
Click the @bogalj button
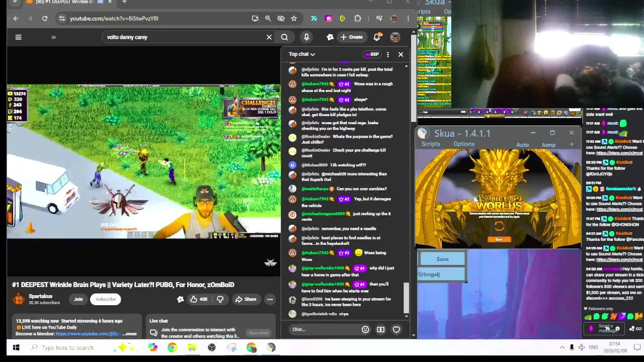click(x=441, y=274)
